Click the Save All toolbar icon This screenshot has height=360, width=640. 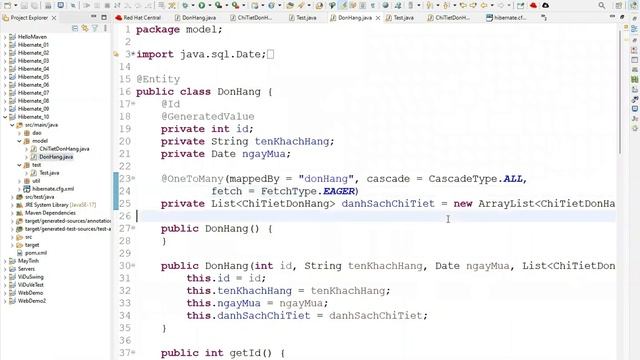[34, 5]
